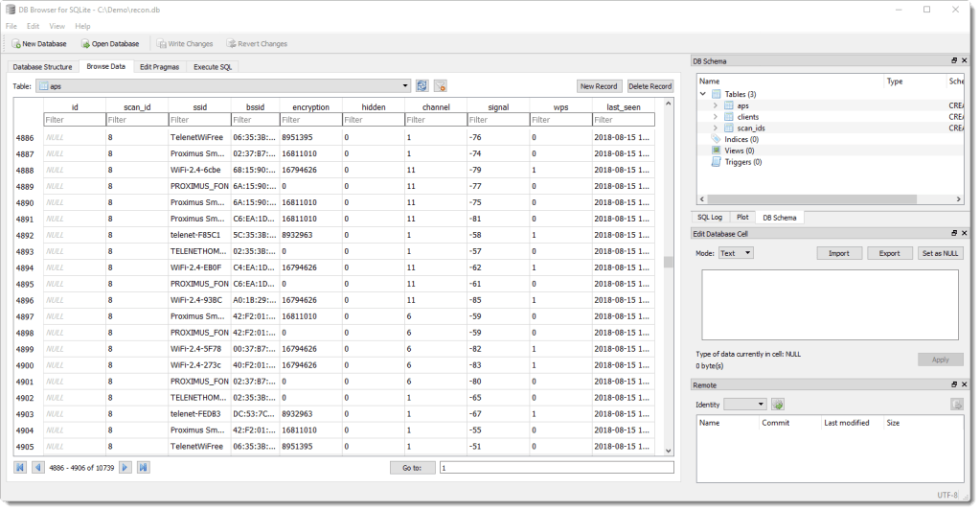Click the Export button in Edit Cell
980x511 pixels.
889,253
